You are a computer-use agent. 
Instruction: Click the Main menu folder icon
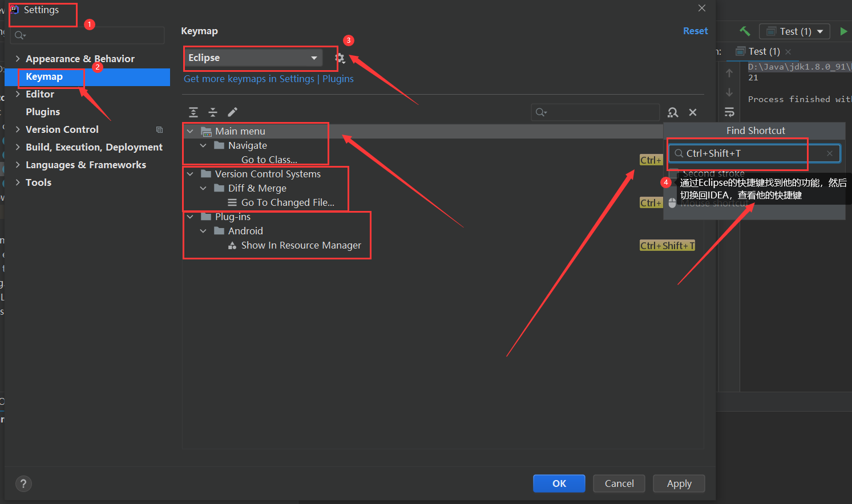tap(207, 132)
